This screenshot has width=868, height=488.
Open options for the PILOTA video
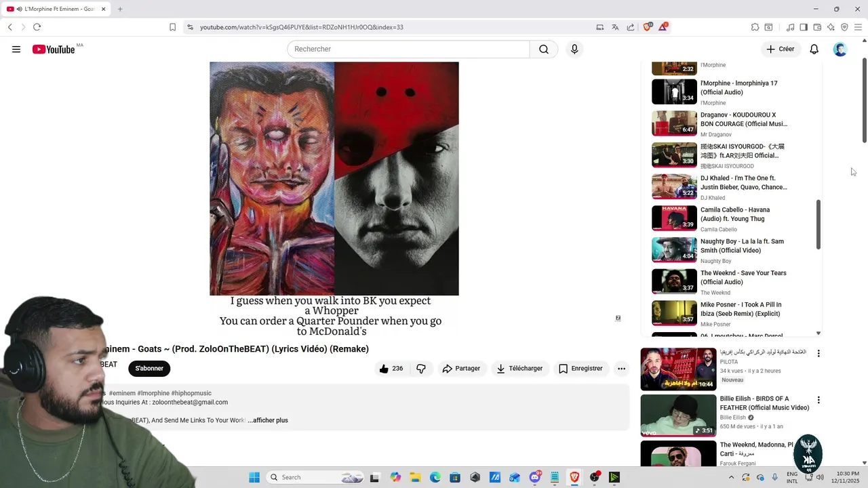click(818, 354)
